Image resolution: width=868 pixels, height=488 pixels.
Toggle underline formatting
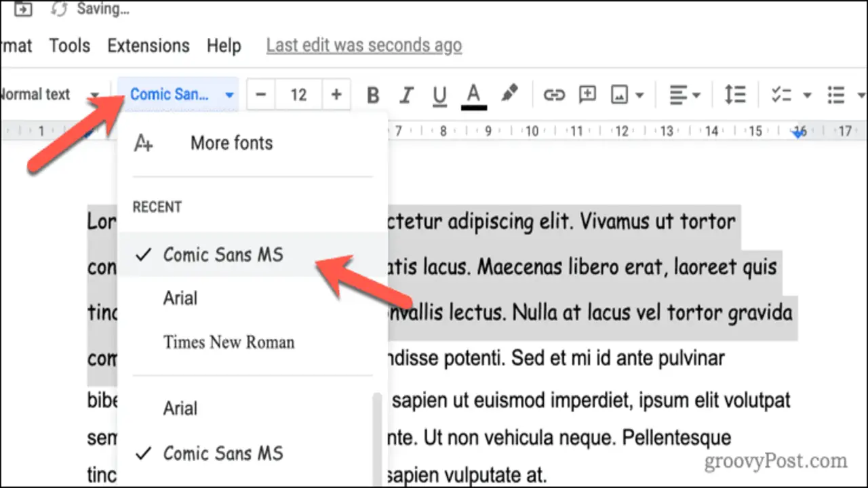tap(439, 96)
